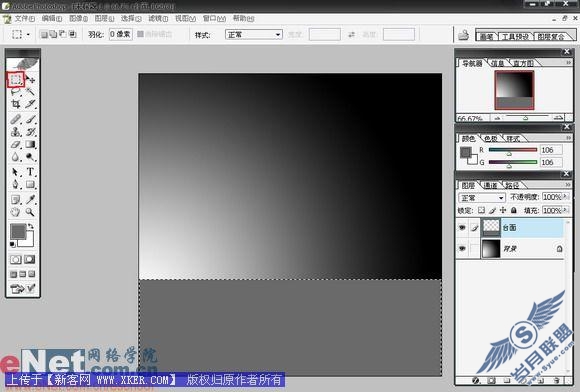Open the 图像 menu
This screenshot has width=580, height=392.
coord(78,18)
